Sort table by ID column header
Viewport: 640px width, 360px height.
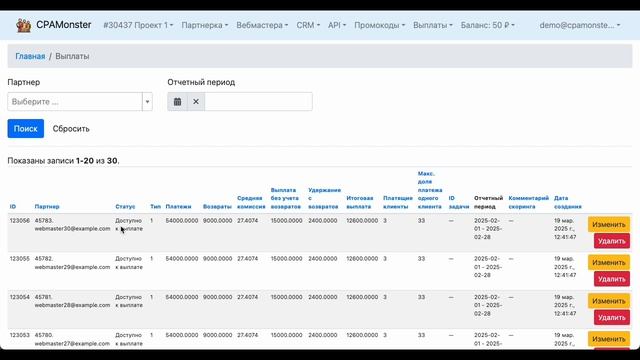coord(13,207)
